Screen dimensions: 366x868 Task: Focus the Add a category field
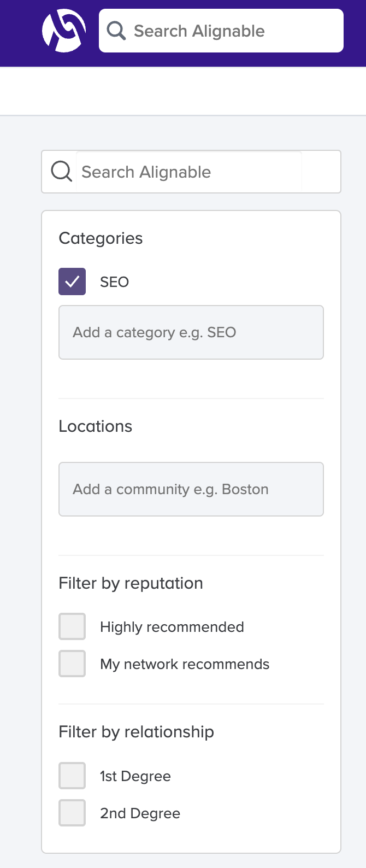pyautogui.click(x=191, y=332)
